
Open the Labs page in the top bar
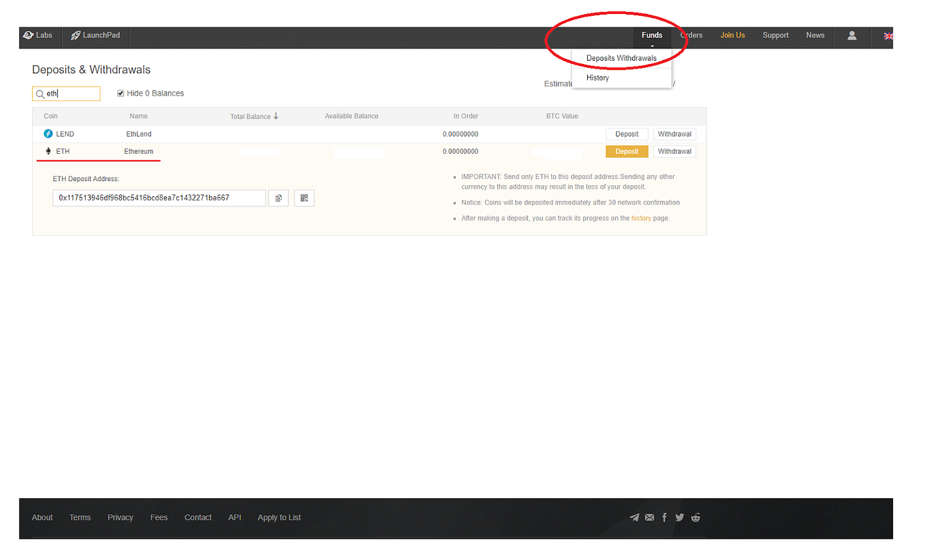click(x=37, y=35)
